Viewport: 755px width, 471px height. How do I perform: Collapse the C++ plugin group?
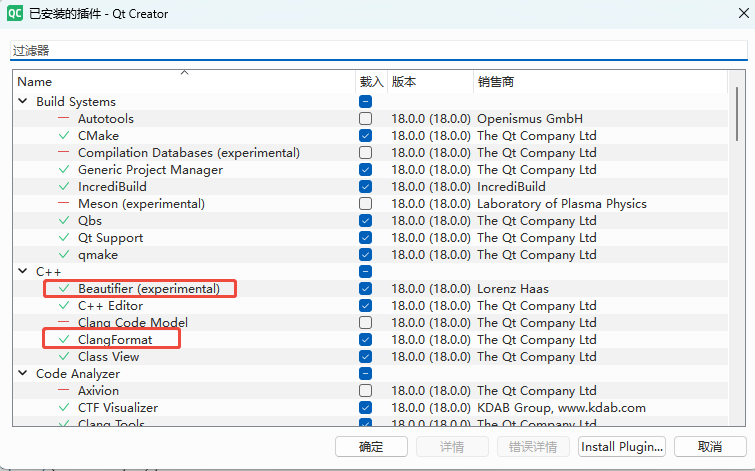23,271
